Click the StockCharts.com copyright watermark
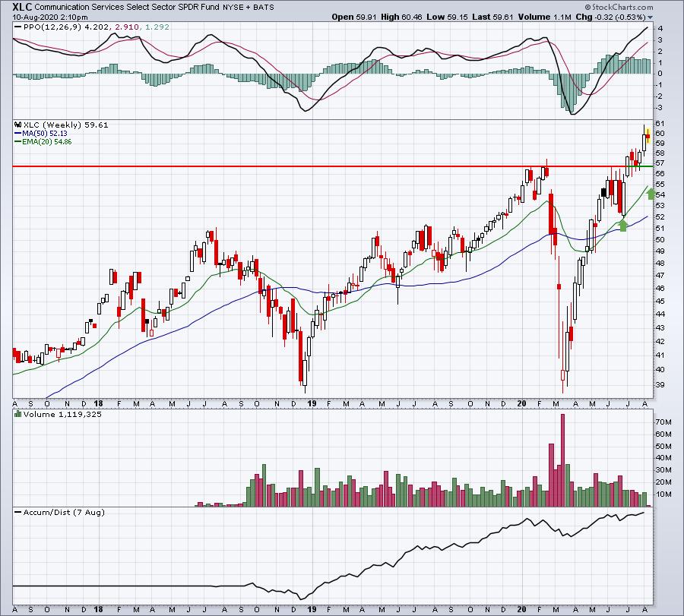This screenshot has width=684, height=616. pos(619,7)
